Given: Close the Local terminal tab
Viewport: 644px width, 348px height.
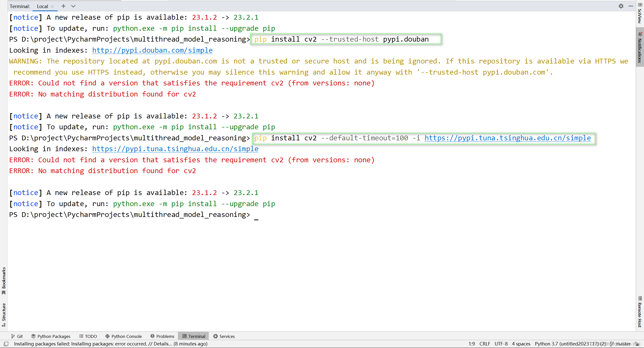Looking at the screenshot, I should [x=52, y=7].
